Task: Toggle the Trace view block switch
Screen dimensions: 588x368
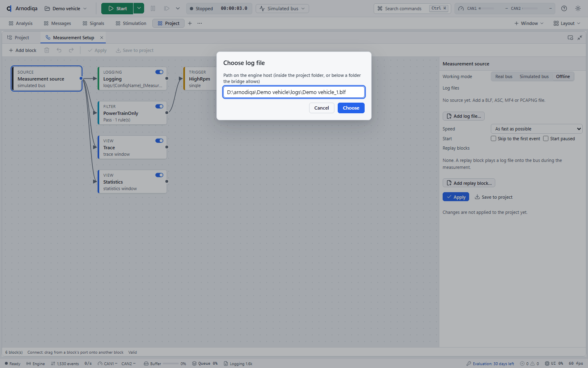Action: click(x=159, y=141)
